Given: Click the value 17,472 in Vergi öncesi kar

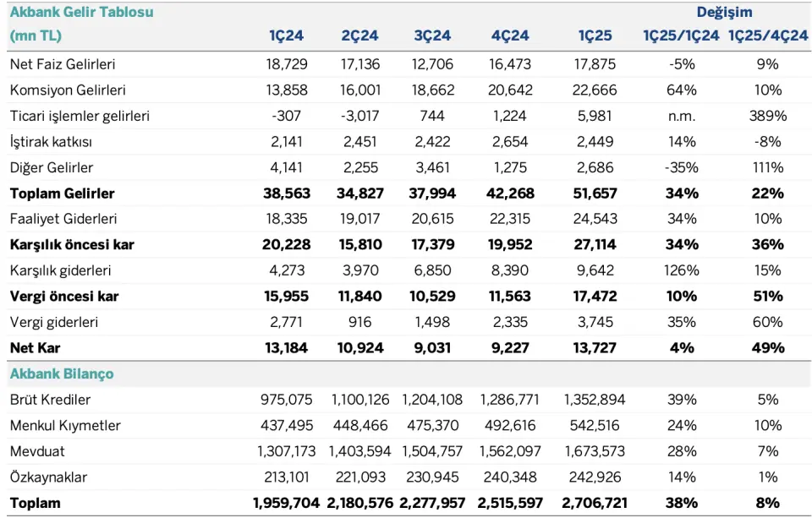Looking at the screenshot, I should tap(595, 297).
